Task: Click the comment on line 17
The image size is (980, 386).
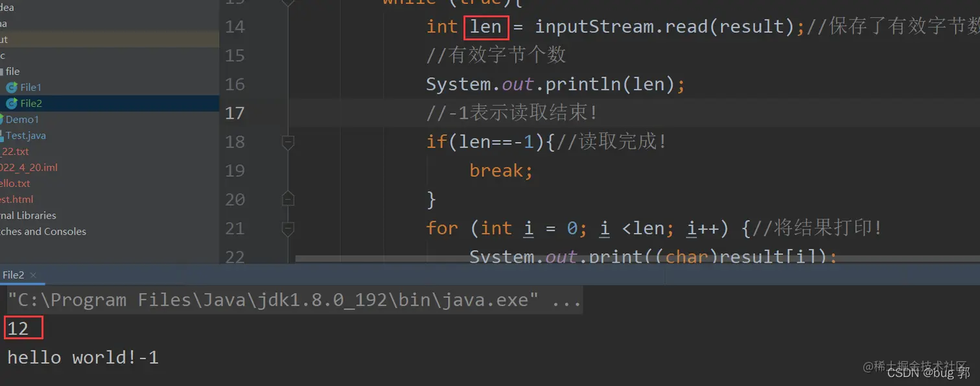Action: point(512,113)
